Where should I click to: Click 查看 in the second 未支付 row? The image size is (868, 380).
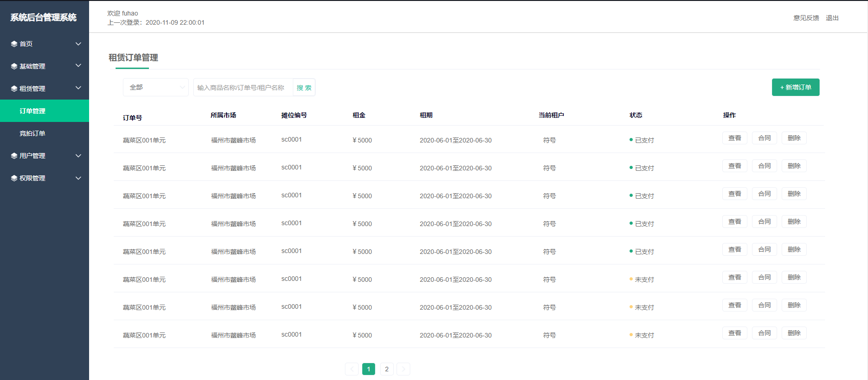click(735, 305)
